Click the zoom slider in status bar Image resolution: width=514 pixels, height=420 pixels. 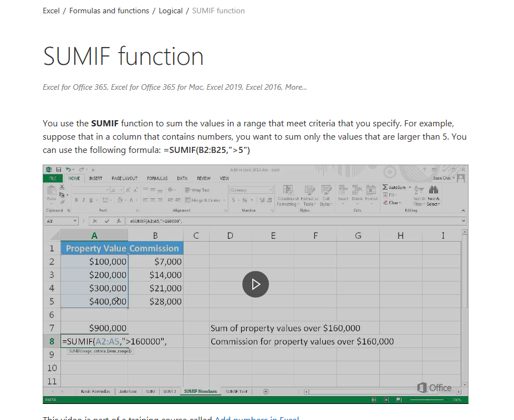427,399
